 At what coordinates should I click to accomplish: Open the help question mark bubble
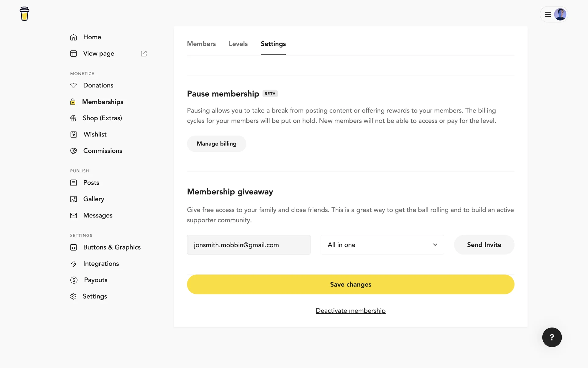click(552, 337)
